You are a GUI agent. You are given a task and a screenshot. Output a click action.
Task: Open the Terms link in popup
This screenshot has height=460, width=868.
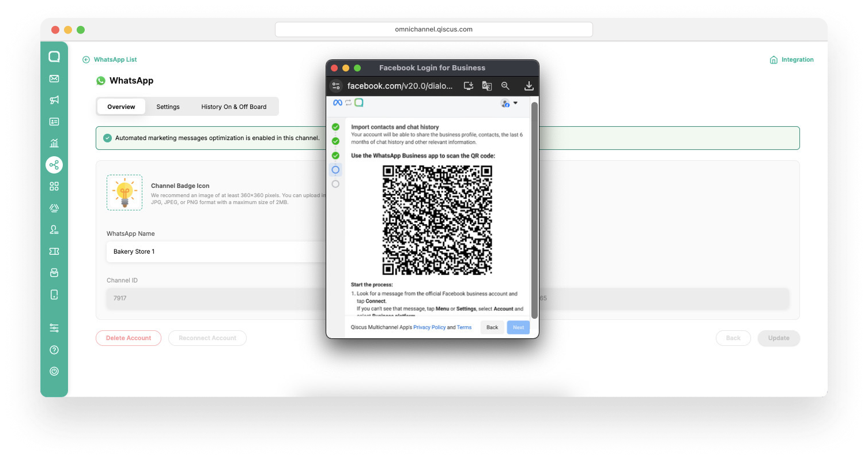coord(464,327)
